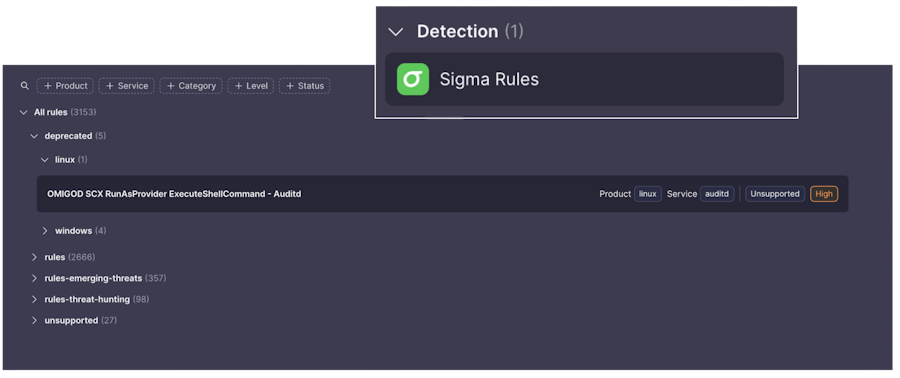
Task: Click the Unsupported status badge
Action: click(775, 194)
